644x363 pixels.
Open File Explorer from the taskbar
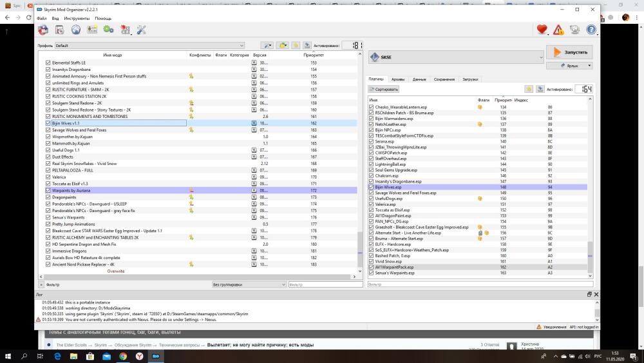(x=73, y=356)
